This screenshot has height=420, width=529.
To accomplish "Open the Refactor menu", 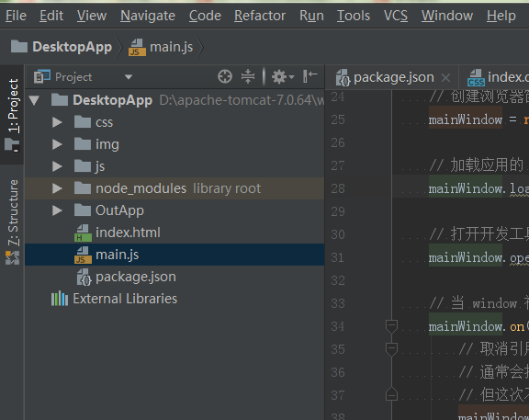I will 260,16.
